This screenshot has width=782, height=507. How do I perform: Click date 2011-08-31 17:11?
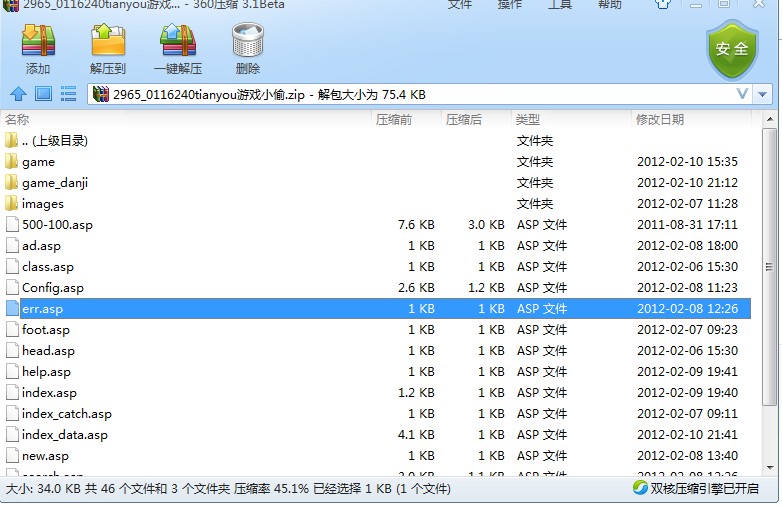[687, 224]
